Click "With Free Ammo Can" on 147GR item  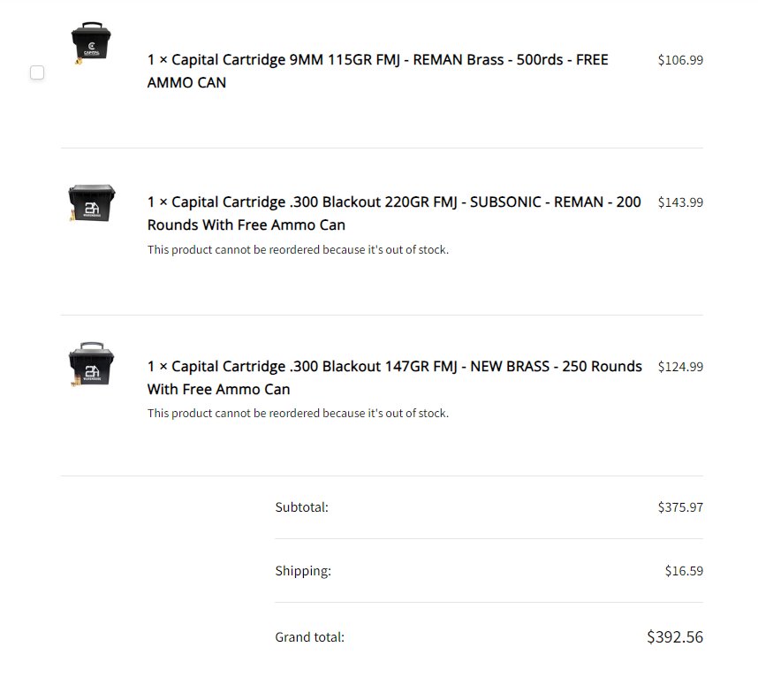pos(218,390)
